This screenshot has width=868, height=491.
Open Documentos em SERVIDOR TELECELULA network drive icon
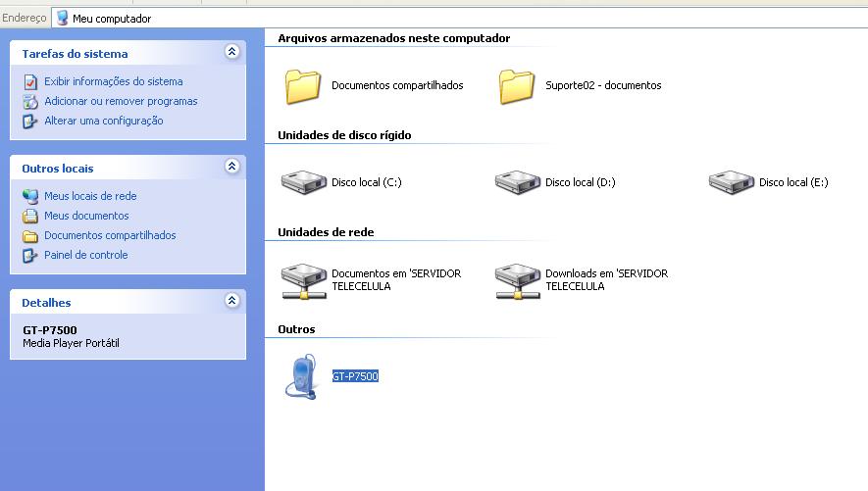coord(303,281)
